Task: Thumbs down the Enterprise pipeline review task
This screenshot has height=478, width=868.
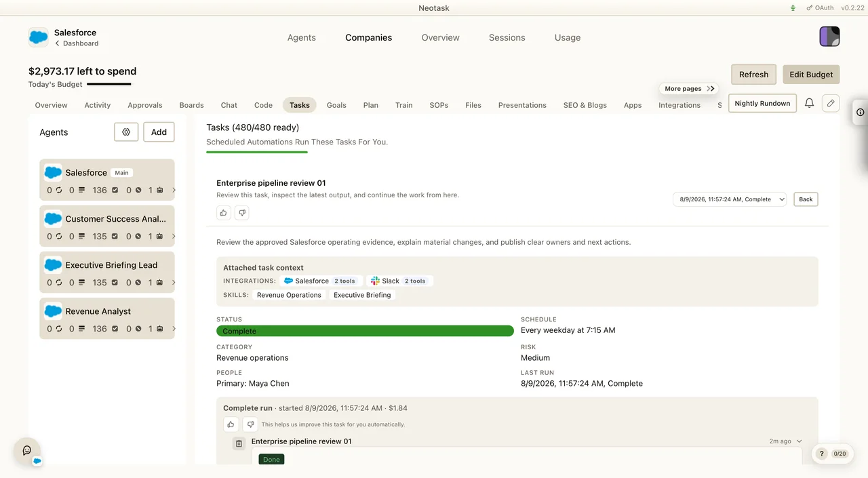Action: (x=241, y=213)
